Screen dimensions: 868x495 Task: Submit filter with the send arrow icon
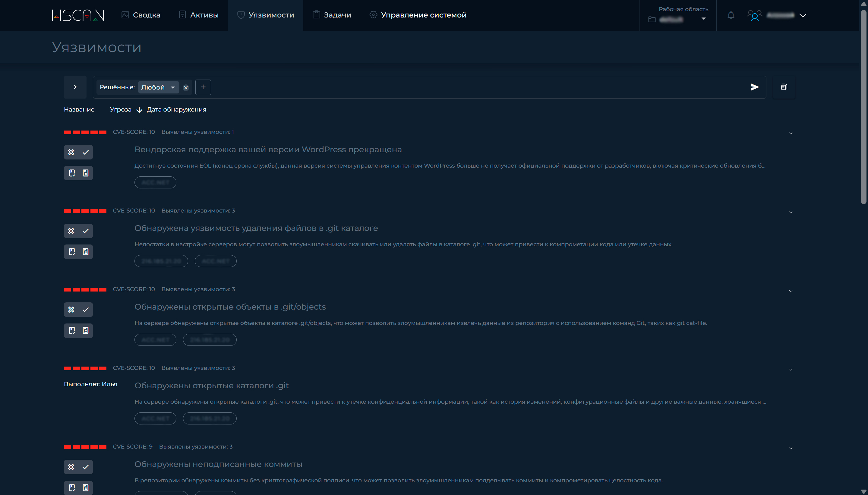(x=754, y=87)
